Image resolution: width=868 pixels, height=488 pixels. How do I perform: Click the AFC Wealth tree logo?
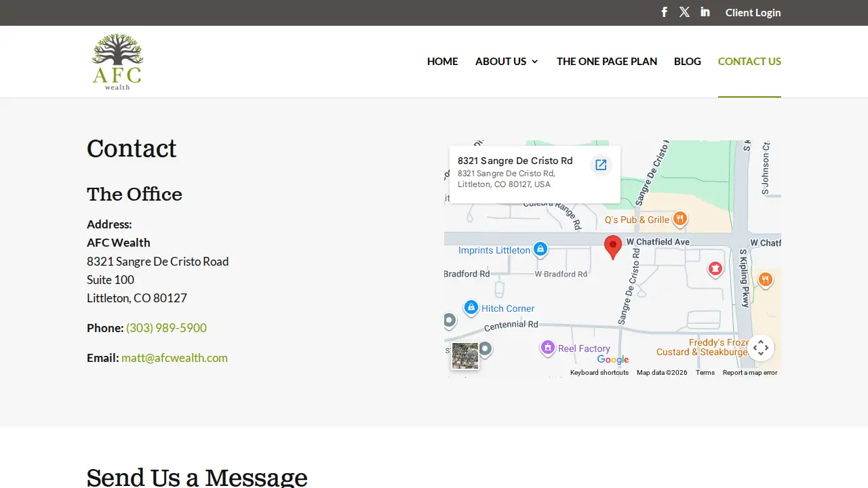(x=117, y=61)
